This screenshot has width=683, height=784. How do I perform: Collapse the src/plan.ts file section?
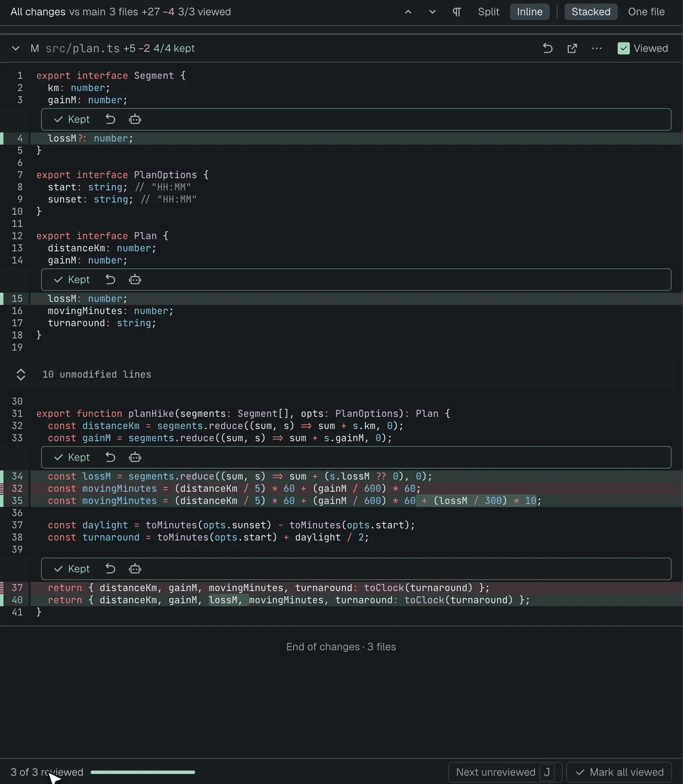(x=16, y=48)
